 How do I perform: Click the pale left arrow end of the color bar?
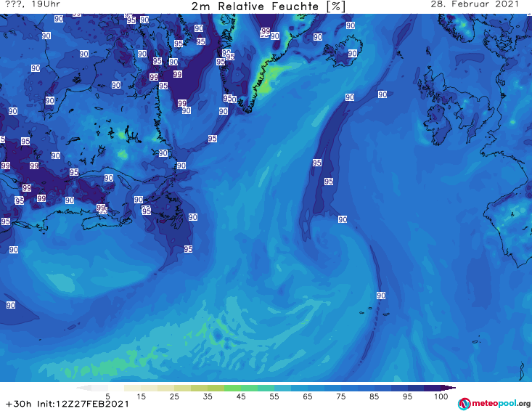[x=83, y=388]
